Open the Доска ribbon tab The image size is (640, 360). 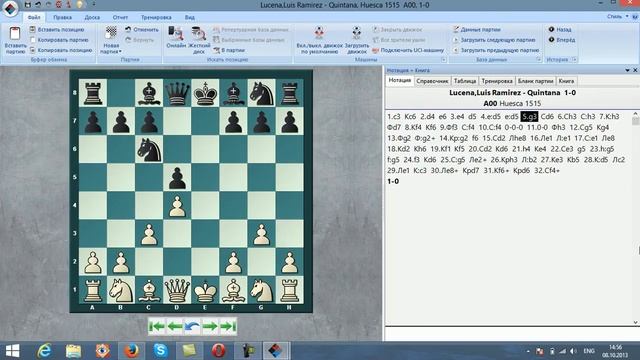tap(92, 17)
